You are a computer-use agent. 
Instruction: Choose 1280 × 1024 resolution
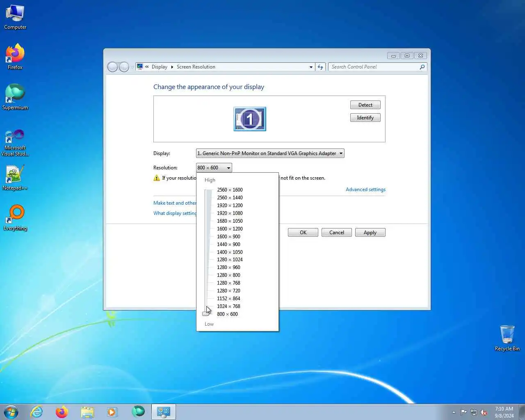pyautogui.click(x=230, y=260)
